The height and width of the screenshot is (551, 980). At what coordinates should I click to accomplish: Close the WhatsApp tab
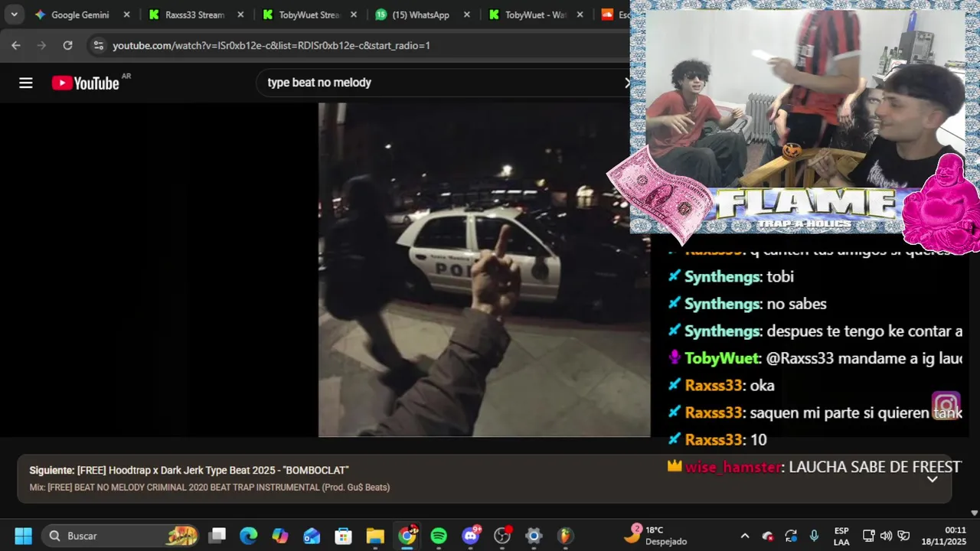point(467,15)
